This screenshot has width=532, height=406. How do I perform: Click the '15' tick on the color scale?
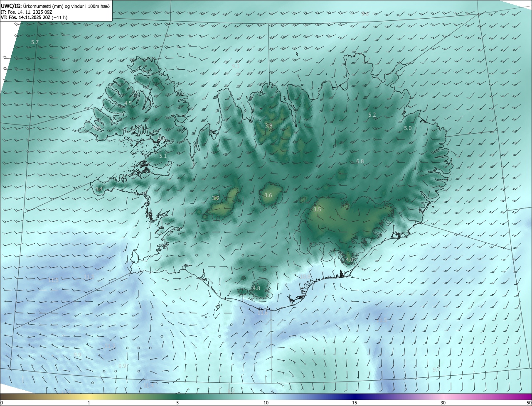[355, 403]
